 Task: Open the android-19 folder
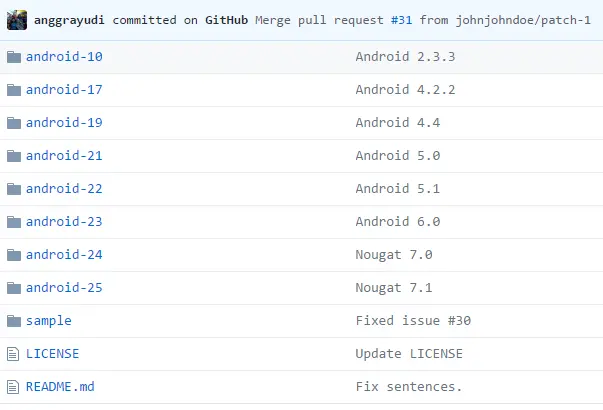coord(64,123)
